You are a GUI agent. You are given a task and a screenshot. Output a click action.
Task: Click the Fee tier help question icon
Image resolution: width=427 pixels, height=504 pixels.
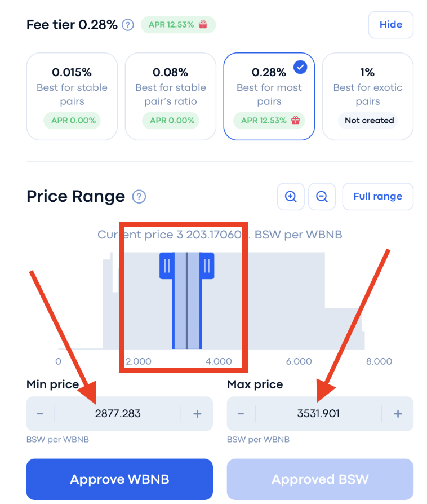click(x=128, y=25)
